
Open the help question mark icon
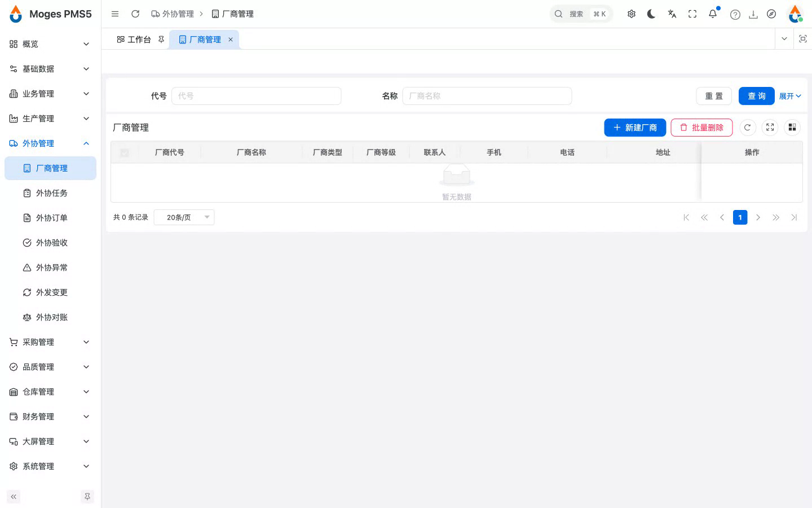tap(735, 15)
